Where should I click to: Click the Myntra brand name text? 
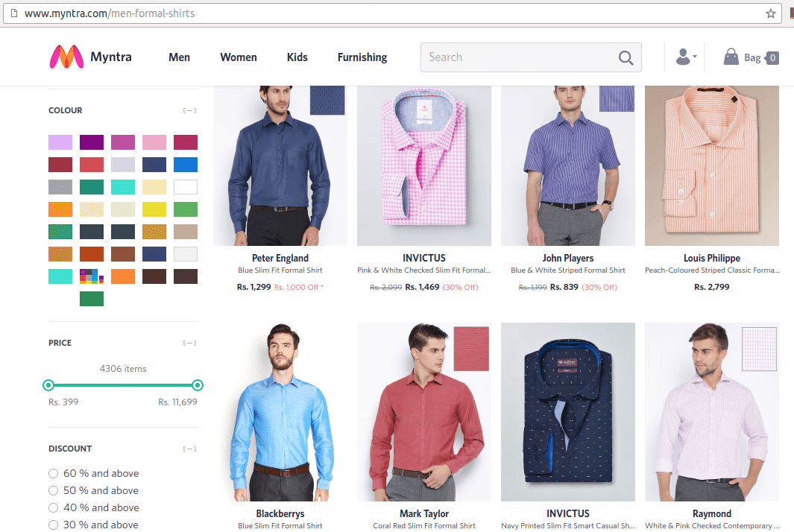pyautogui.click(x=111, y=57)
